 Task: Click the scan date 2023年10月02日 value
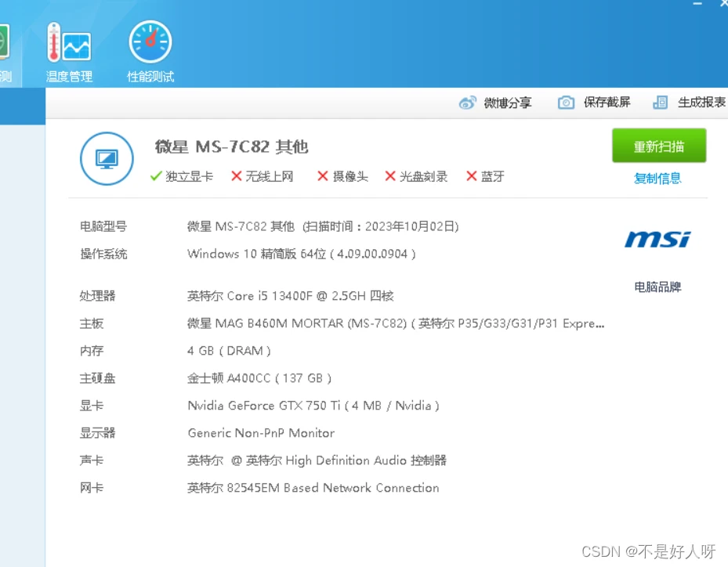[x=410, y=226]
